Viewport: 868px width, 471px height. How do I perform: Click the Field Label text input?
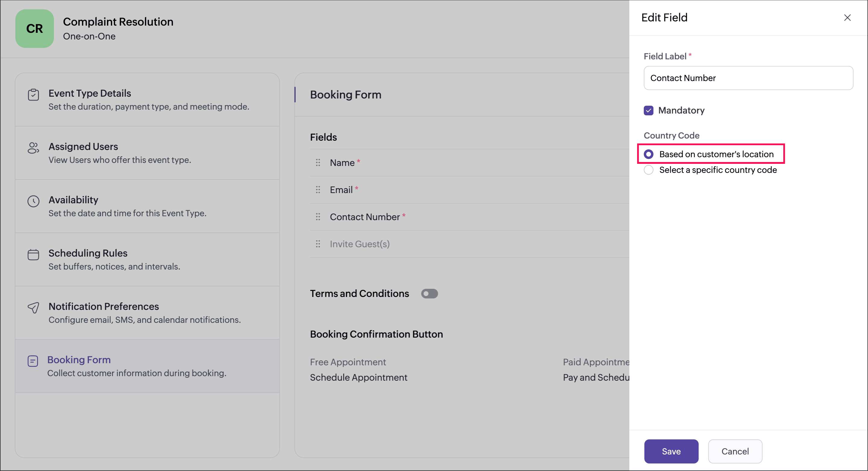click(x=748, y=78)
